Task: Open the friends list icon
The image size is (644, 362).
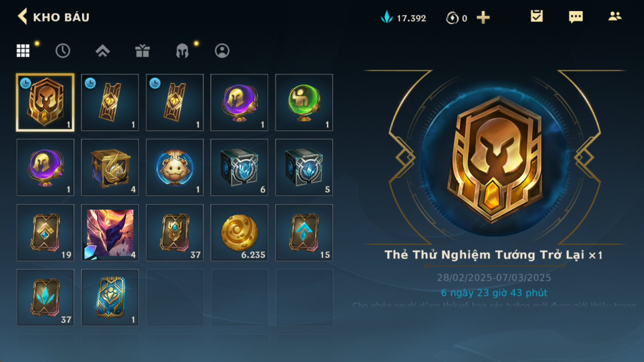Action: click(x=615, y=16)
